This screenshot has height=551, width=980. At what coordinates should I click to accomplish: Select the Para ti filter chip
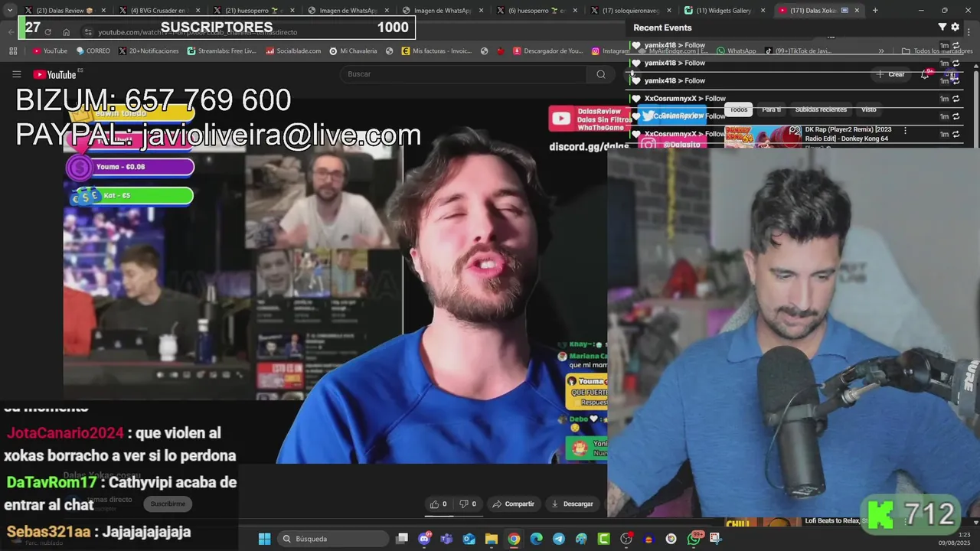point(772,109)
